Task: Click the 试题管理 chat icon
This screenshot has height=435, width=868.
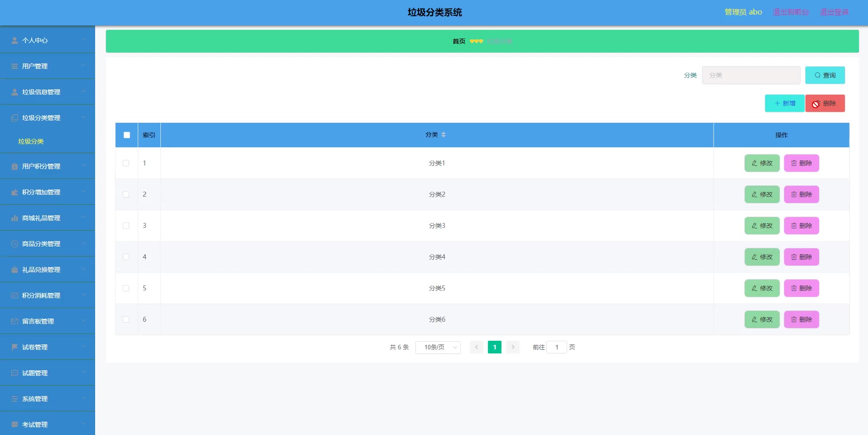Action: click(14, 373)
